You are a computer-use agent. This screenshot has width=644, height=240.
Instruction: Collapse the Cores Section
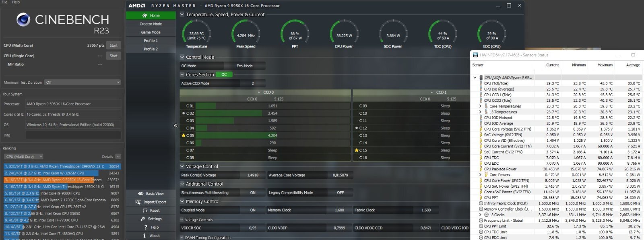coord(182,74)
